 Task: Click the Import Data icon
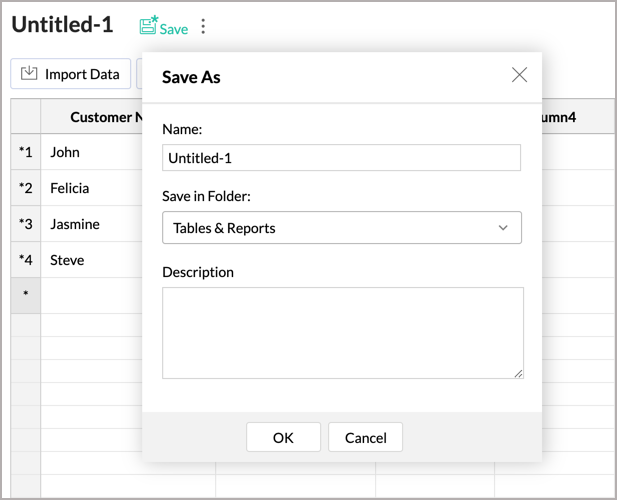[x=29, y=73]
